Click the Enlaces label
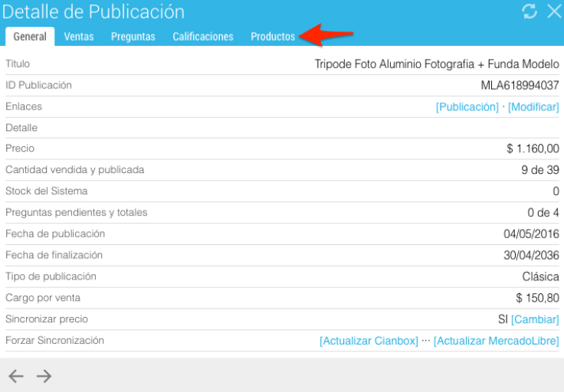This screenshot has height=392, width=564. click(24, 106)
